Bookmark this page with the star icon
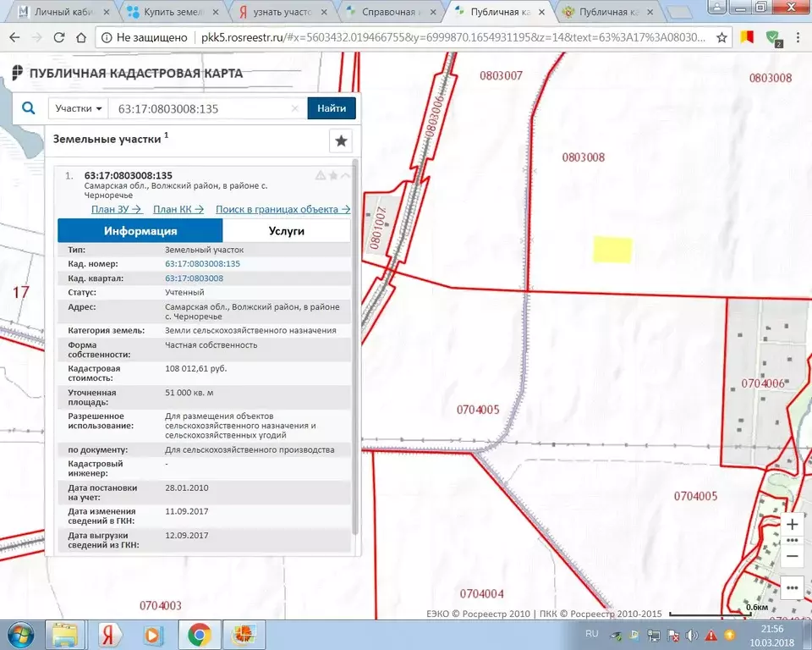The image size is (812, 650). tap(721, 38)
